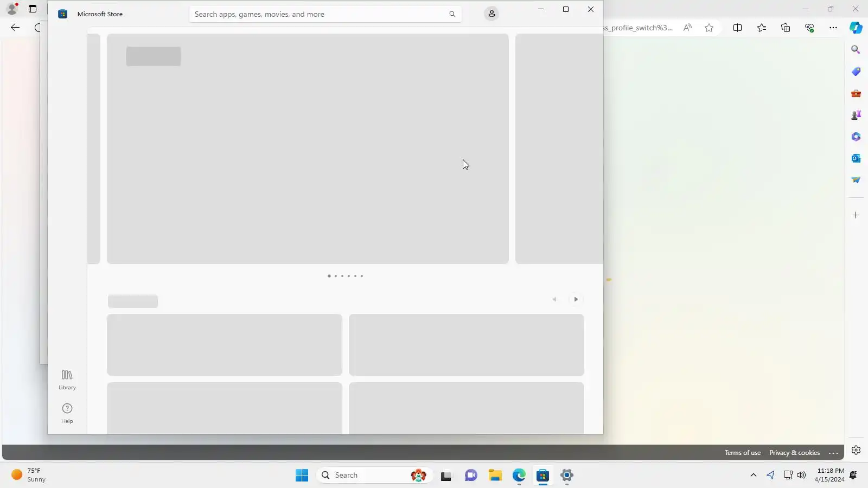868x488 pixels.
Task: Open the Privacy & cookies link
Action: pyautogui.click(x=794, y=453)
